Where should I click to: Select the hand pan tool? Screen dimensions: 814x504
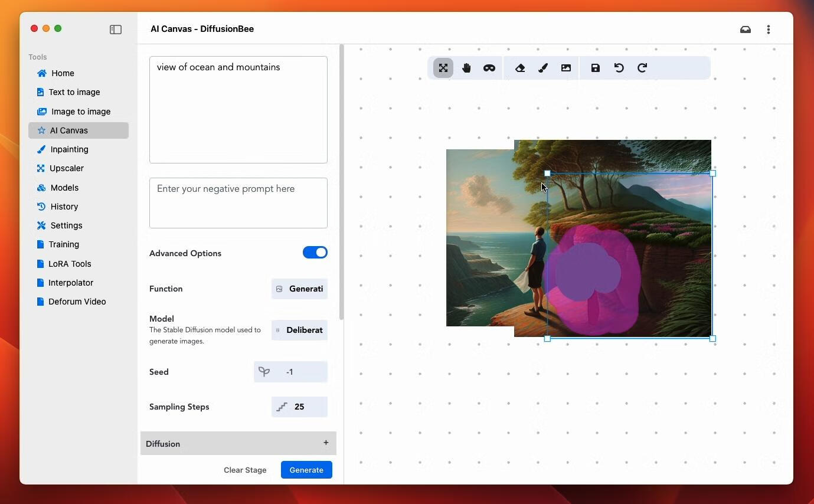tap(466, 67)
